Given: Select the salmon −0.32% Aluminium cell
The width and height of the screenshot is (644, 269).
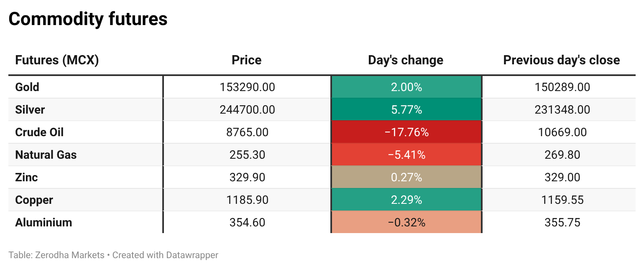Looking at the screenshot, I should click(x=406, y=223).
